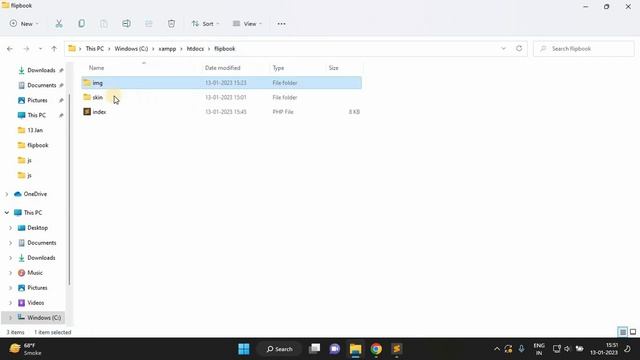Select Windows (C:) drive in navigation pane
The width and height of the screenshot is (640, 360).
[x=44, y=318]
